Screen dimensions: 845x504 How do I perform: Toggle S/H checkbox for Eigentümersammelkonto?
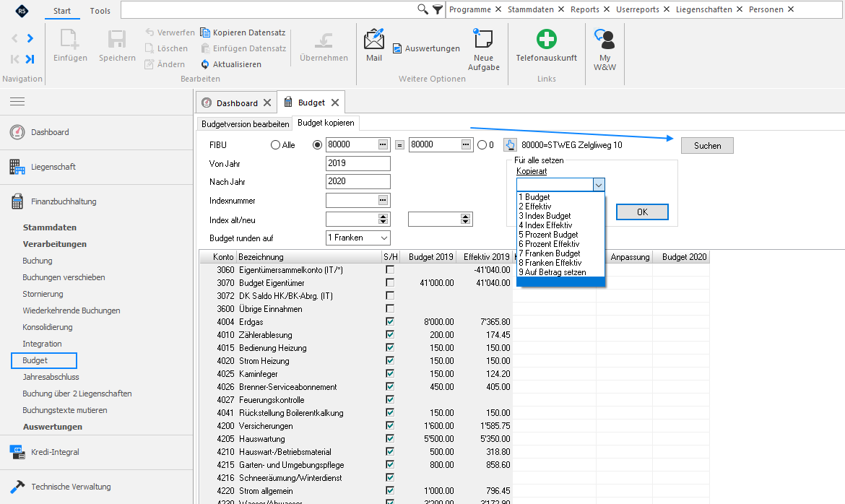390,269
